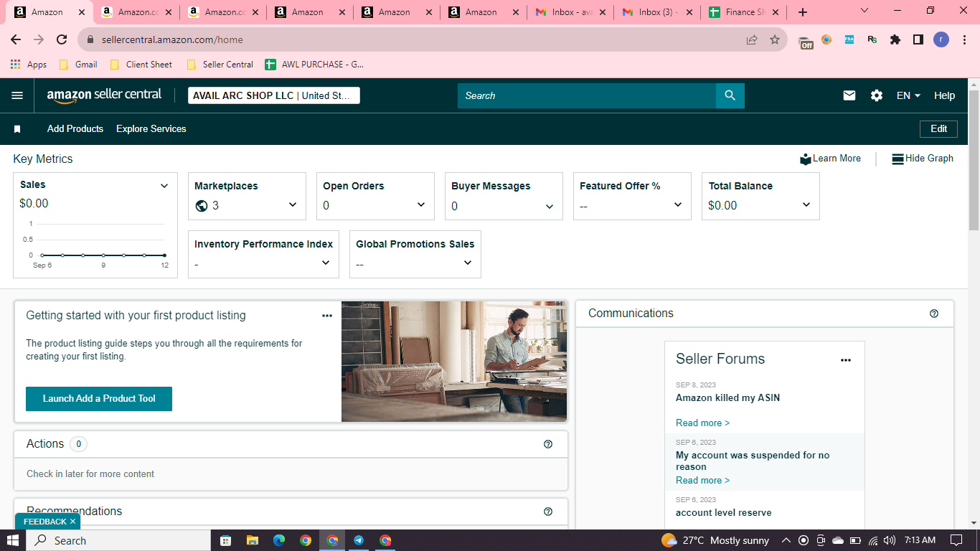
Task: Click Explore Services in the navigation bar
Action: [151, 129]
